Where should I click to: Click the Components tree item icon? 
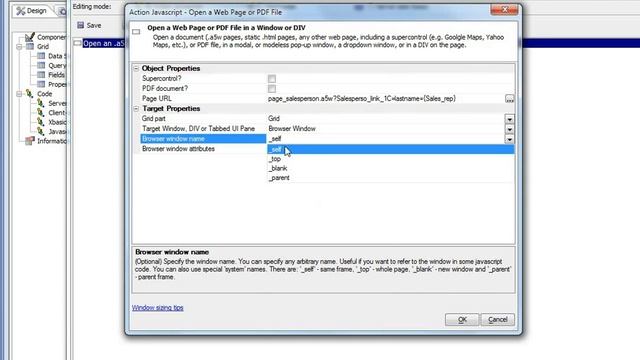[x=30, y=37]
